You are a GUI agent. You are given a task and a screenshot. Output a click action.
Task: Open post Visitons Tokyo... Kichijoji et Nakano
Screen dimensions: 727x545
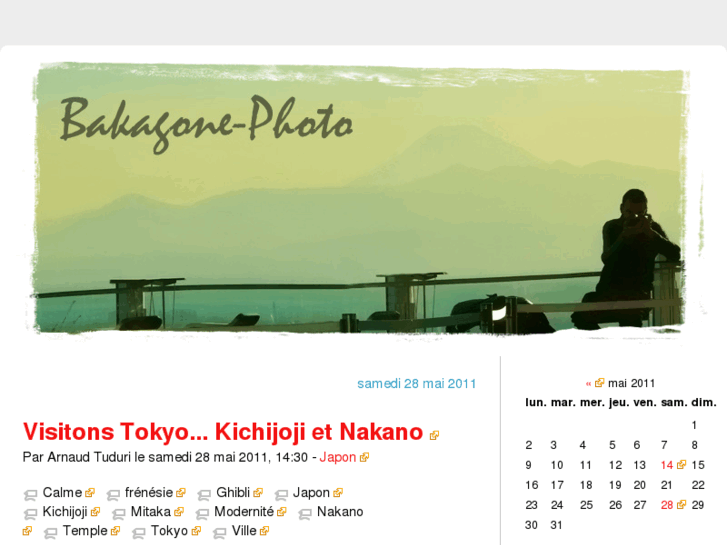pyautogui.click(x=223, y=432)
